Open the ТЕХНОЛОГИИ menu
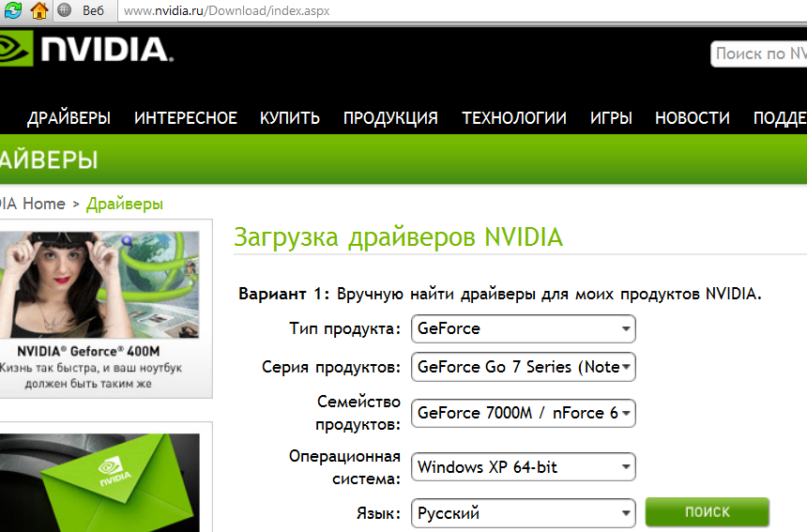Screen dimensions: 807x532 514,118
